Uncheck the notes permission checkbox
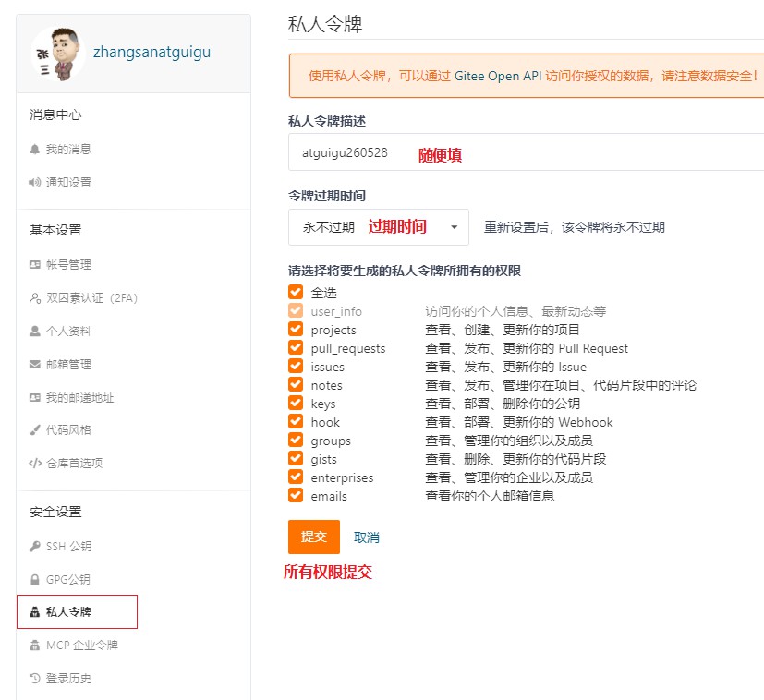The image size is (764, 700). click(x=296, y=384)
